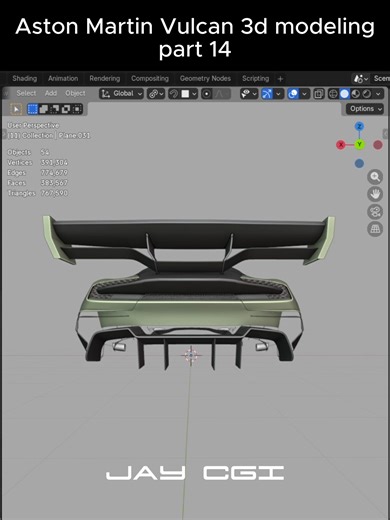Click the red X axis gizmo

pyautogui.click(x=341, y=145)
